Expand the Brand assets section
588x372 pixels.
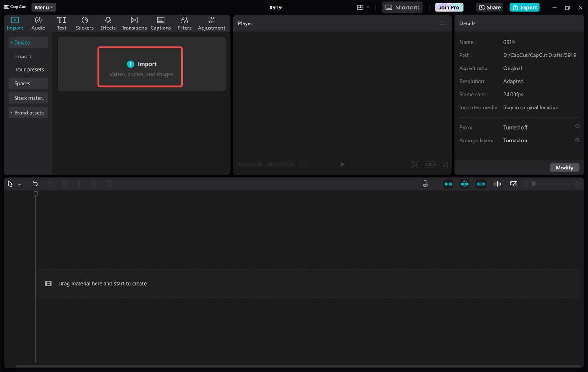pyautogui.click(x=28, y=113)
